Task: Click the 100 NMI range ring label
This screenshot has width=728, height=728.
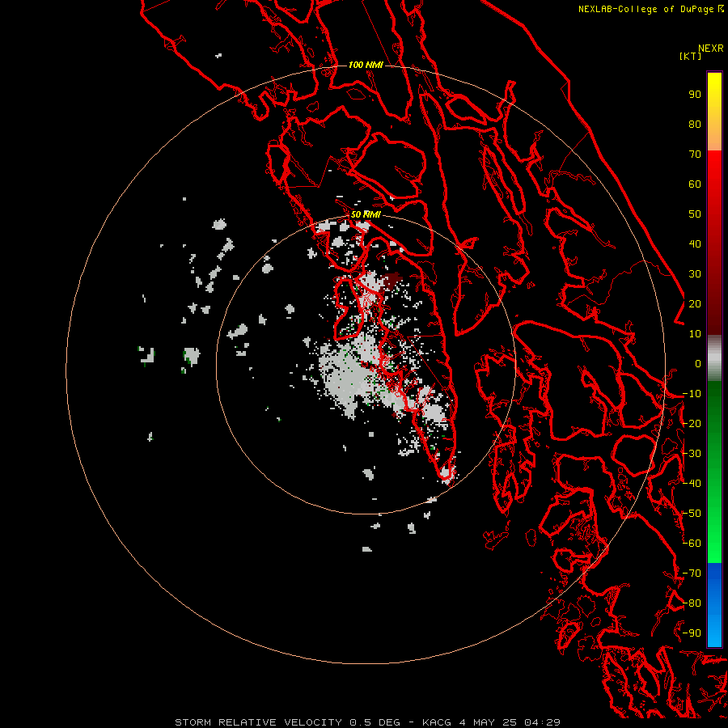Action: [366, 65]
